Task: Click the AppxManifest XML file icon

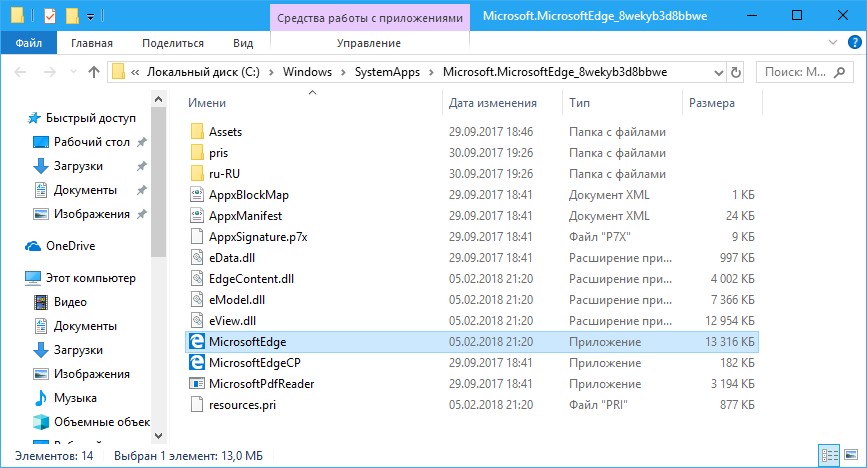Action: [x=197, y=216]
